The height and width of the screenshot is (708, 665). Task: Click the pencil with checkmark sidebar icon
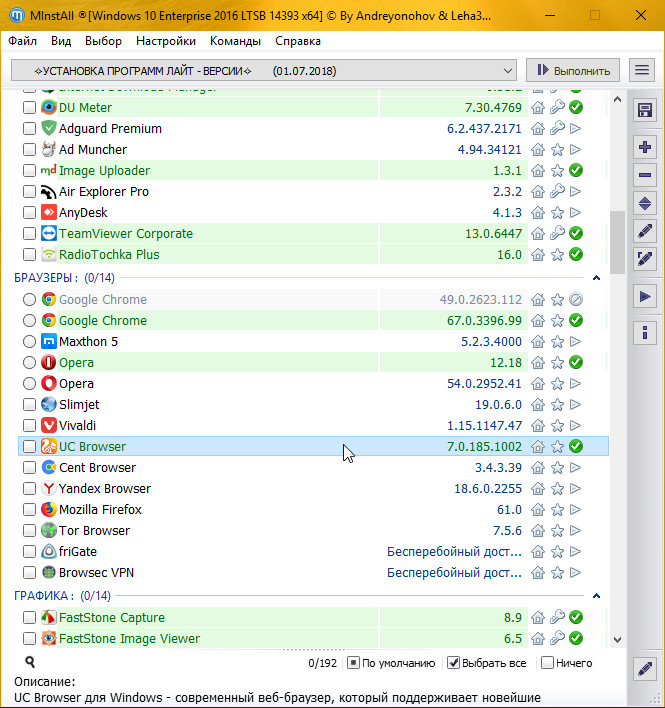click(x=645, y=259)
